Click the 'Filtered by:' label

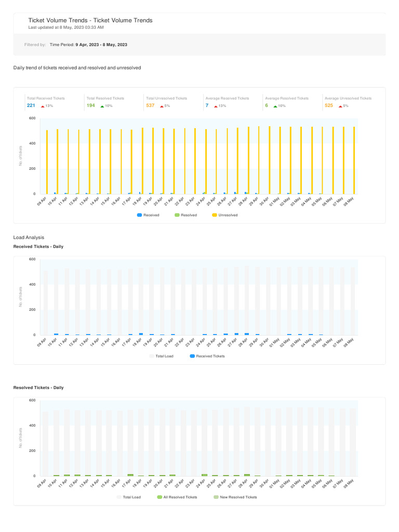[35, 45]
